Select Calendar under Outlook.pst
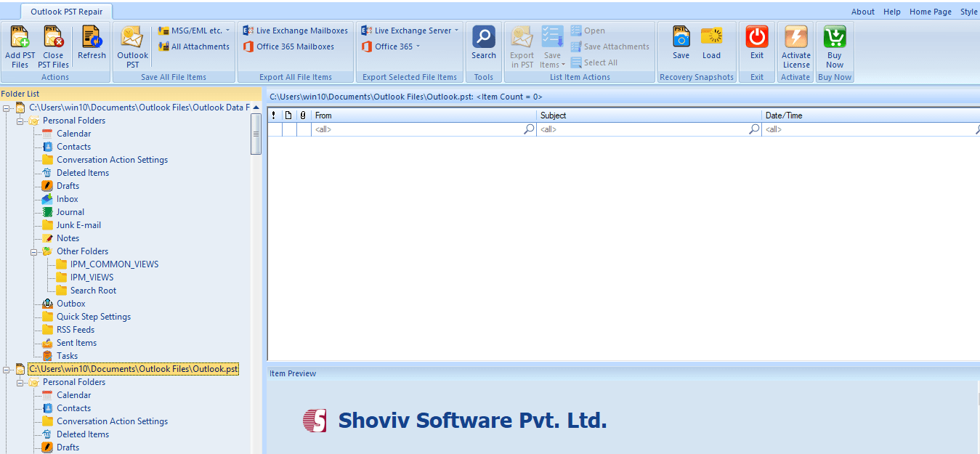The height and width of the screenshot is (454, 980). click(73, 395)
